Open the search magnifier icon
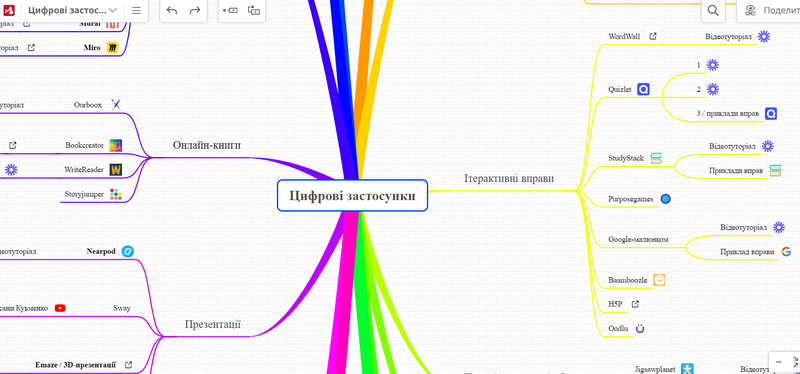The height and width of the screenshot is (374, 800). [x=713, y=10]
